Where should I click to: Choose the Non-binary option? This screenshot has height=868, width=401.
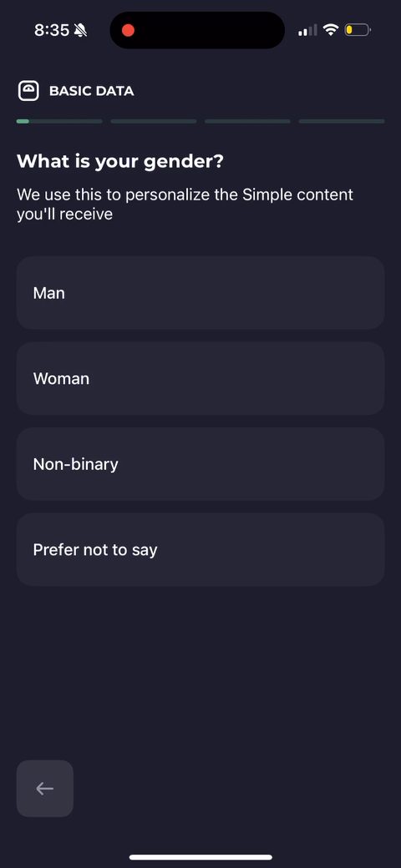click(200, 464)
